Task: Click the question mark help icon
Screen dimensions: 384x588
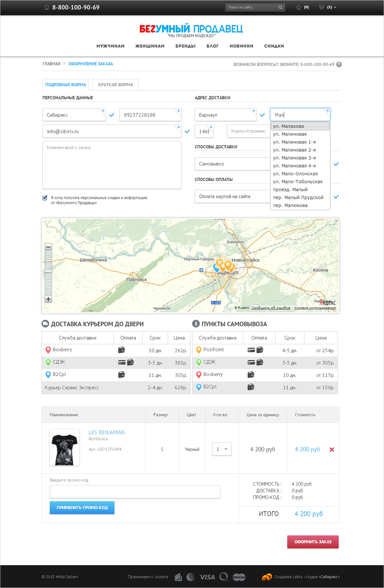Action: point(339,64)
